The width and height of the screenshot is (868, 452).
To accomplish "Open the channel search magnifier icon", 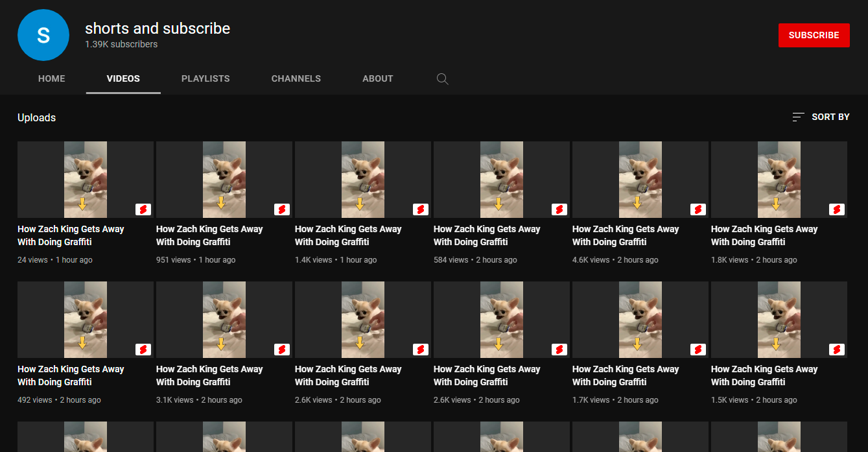I will click(442, 79).
